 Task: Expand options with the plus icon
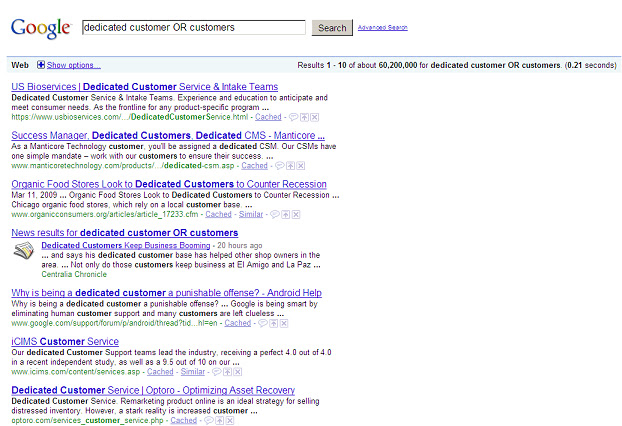41,65
